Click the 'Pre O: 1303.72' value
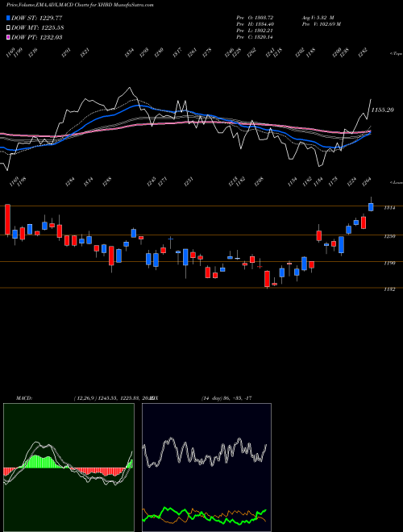Screen dimensions: 403x532 point(255,18)
